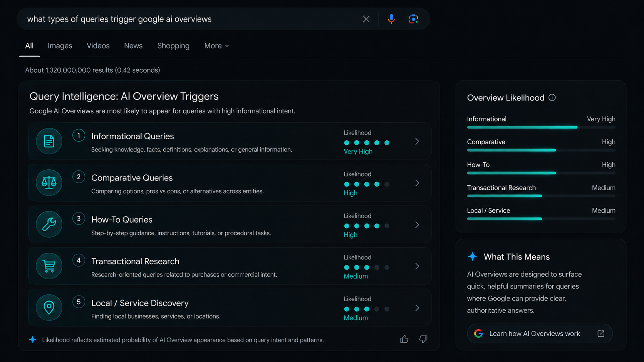Click Learn how AI Overviews work
Image resolution: width=644 pixels, height=362 pixels.
tap(540, 334)
